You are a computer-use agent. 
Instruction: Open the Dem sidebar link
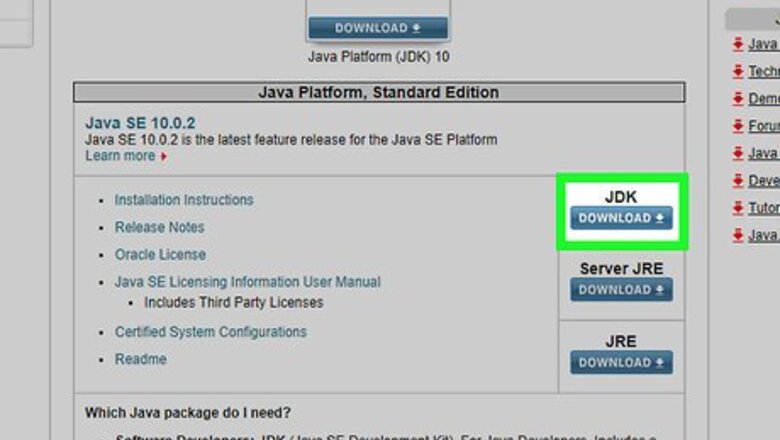click(x=764, y=99)
